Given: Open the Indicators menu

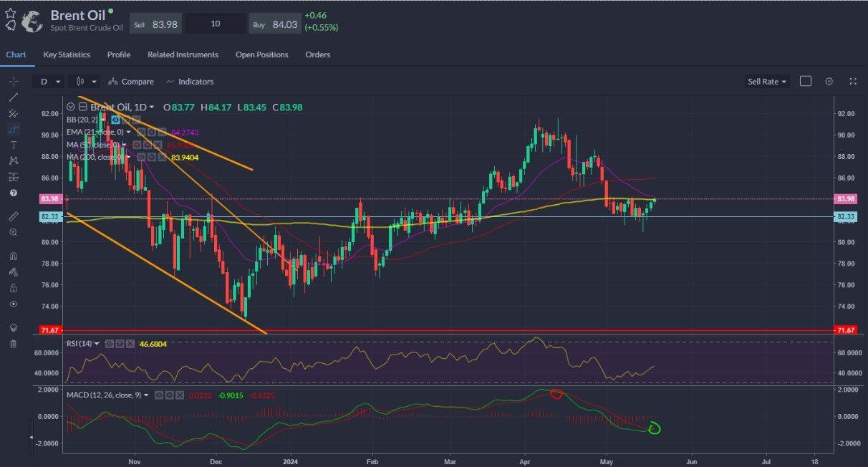Looking at the screenshot, I should tap(190, 82).
